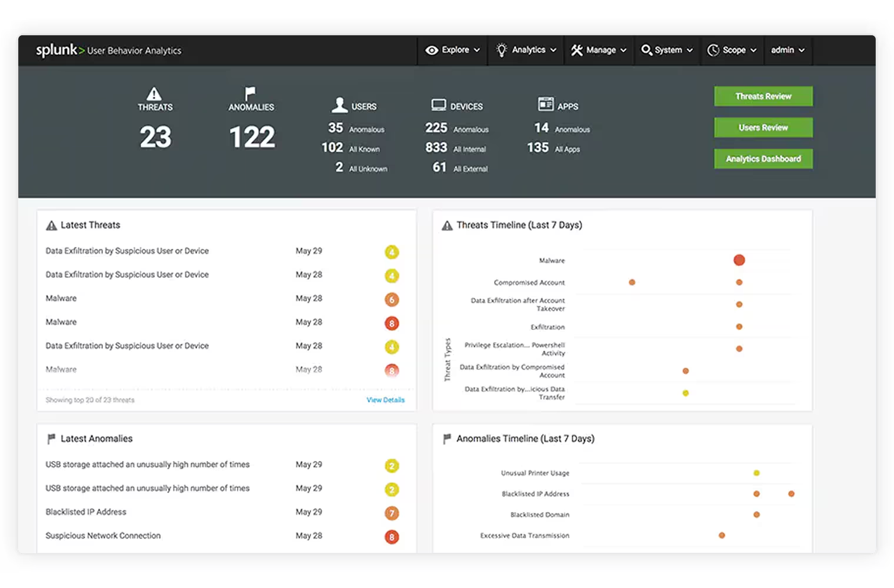Click the System magnifier icon
The height and width of the screenshot is (588, 894).
pyautogui.click(x=647, y=50)
